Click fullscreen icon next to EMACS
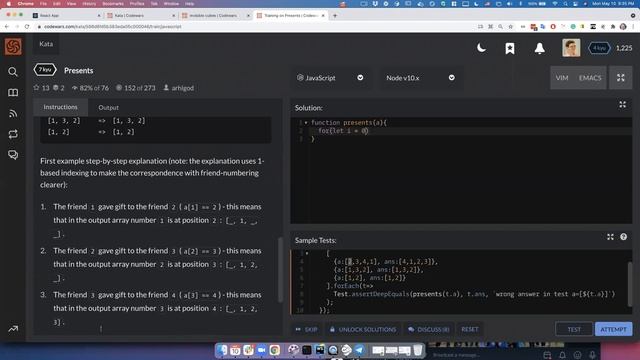The height and width of the screenshot is (360, 640). point(621,78)
